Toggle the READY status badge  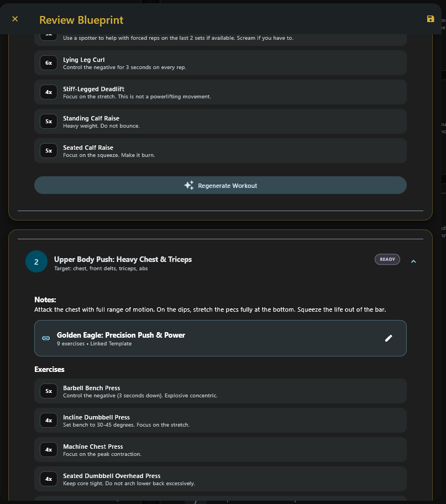click(387, 259)
